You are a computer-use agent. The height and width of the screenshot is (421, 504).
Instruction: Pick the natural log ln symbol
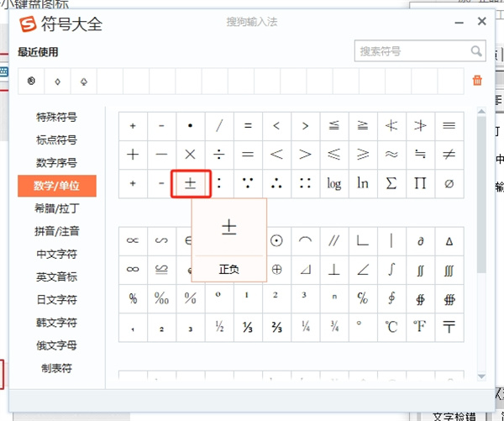point(362,183)
